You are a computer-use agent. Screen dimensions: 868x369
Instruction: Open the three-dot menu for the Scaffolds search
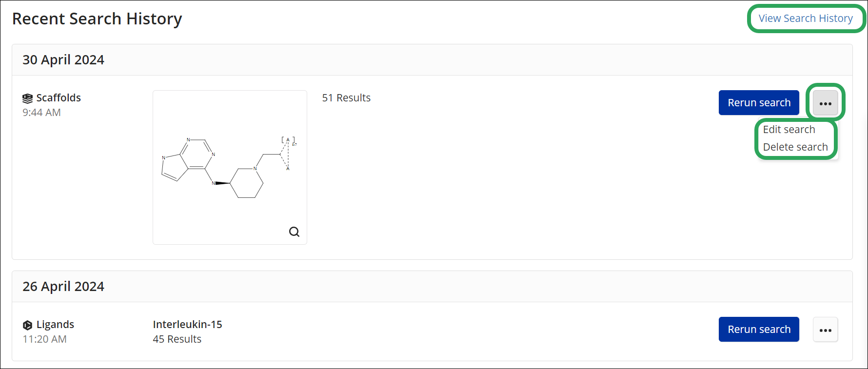tap(825, 103)
